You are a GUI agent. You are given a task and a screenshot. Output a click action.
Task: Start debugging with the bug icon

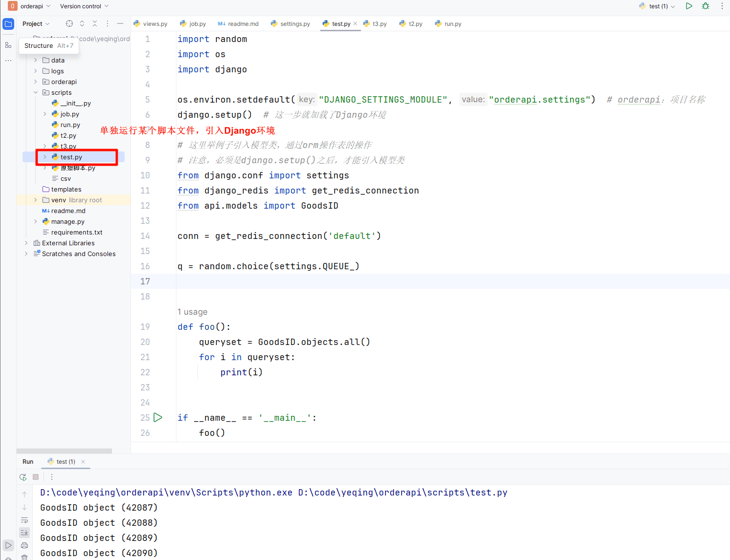(x=706, y=6)
